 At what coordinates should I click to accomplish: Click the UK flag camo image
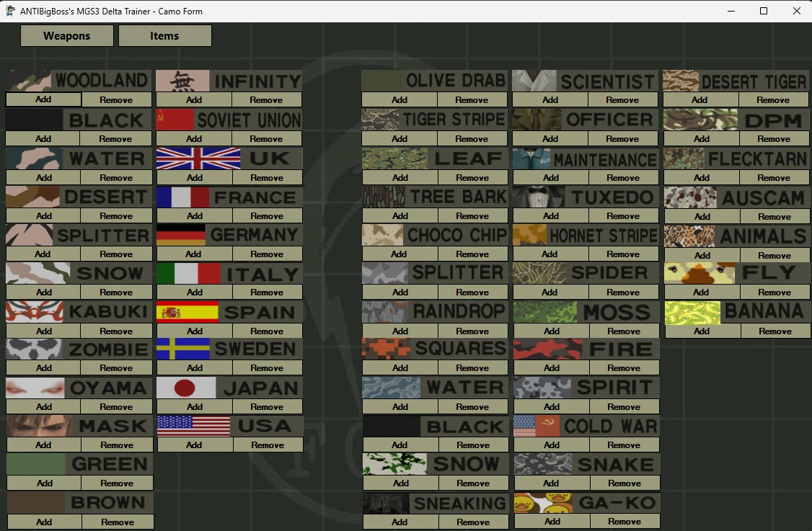coord(198,159)
